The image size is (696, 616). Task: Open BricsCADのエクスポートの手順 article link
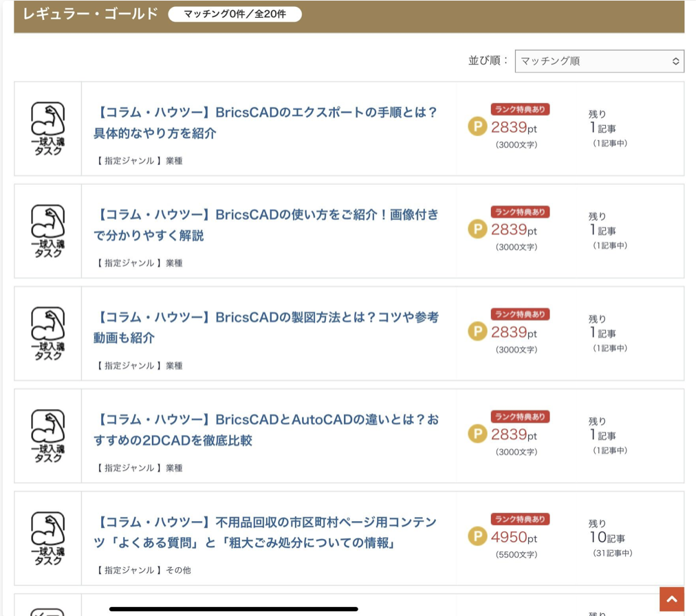point(265,122)
